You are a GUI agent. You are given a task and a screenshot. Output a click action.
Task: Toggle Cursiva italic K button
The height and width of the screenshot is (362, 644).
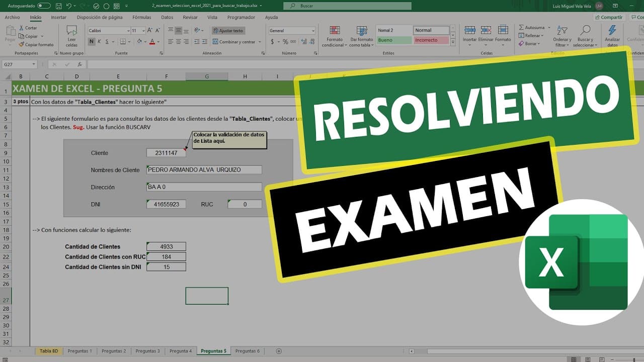point(100,42)
